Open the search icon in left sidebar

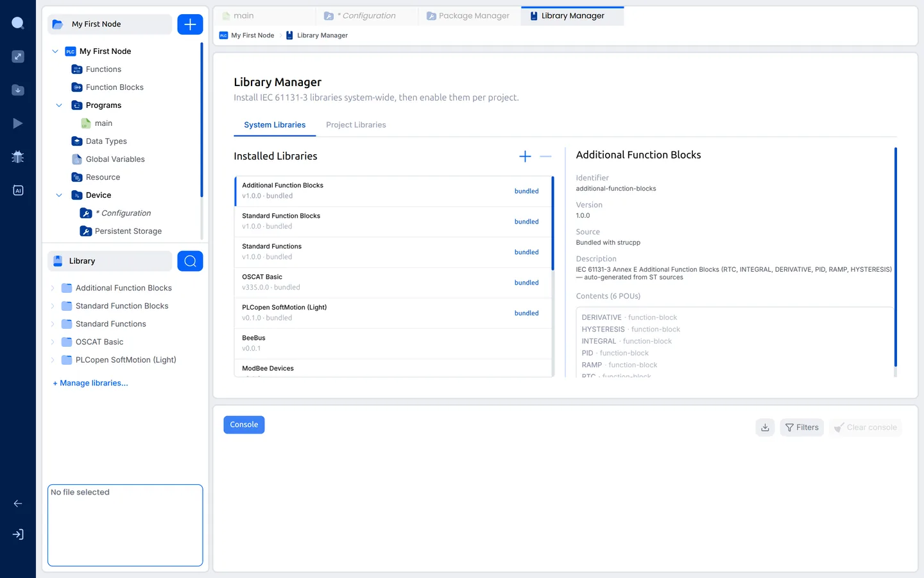(18, 24)
